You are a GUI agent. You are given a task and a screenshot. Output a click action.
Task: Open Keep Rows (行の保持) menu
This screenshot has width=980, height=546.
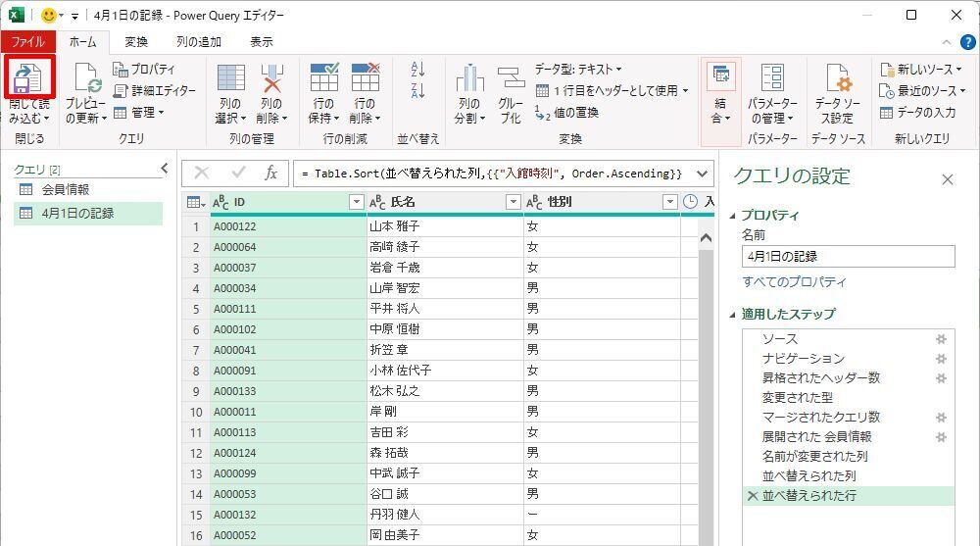[323, 92]
